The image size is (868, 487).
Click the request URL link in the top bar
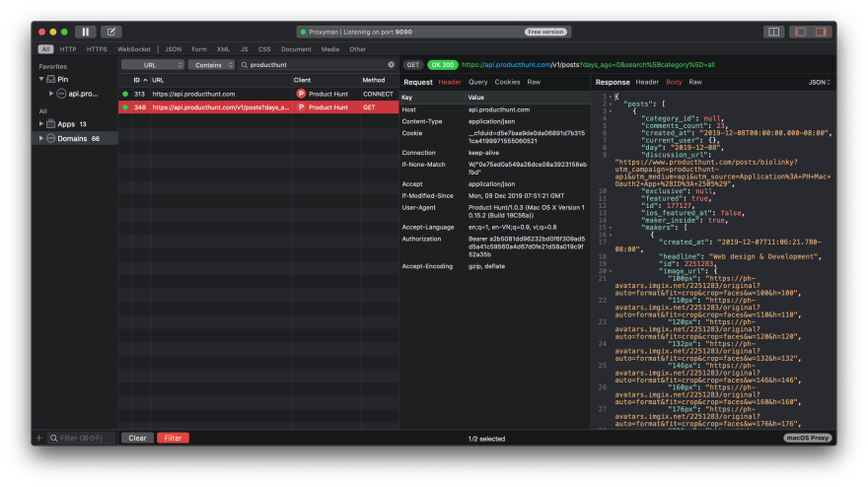[588, 65]
